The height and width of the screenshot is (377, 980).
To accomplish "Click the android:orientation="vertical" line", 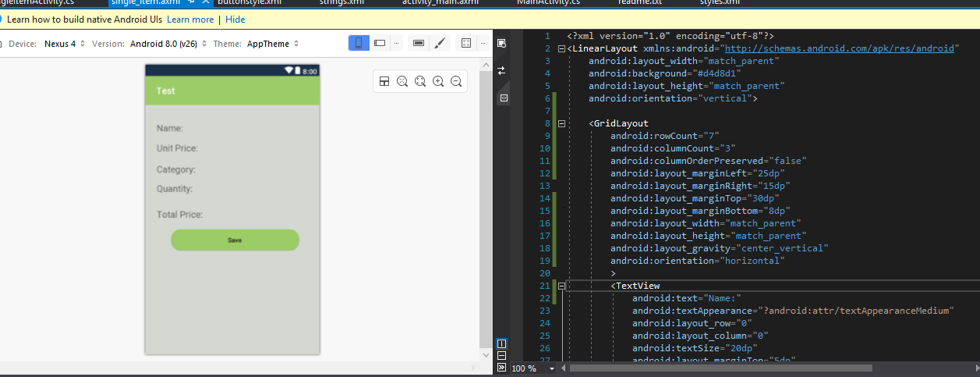I will pos(674,98).
